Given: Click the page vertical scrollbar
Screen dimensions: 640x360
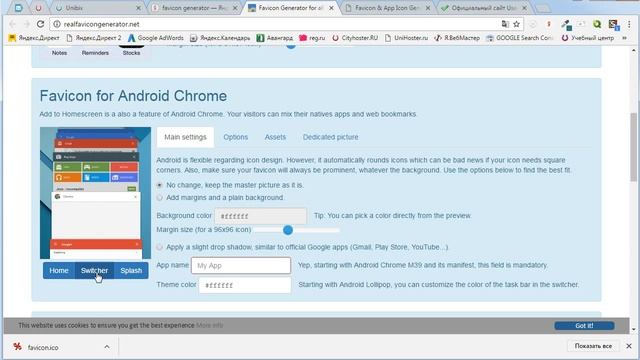Looking at the screenshot, I should (633, 147).
